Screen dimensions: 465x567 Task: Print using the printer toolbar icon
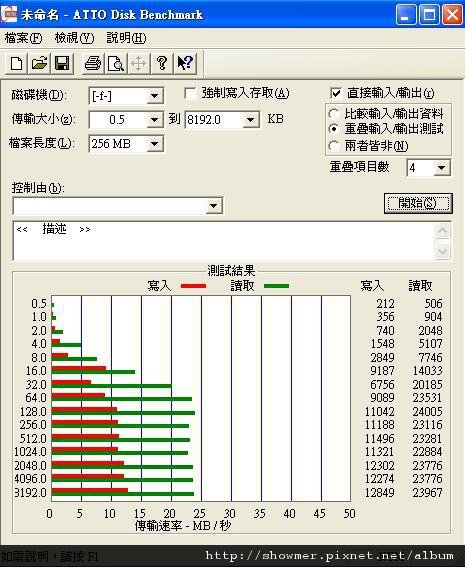(x=93, y=64)
